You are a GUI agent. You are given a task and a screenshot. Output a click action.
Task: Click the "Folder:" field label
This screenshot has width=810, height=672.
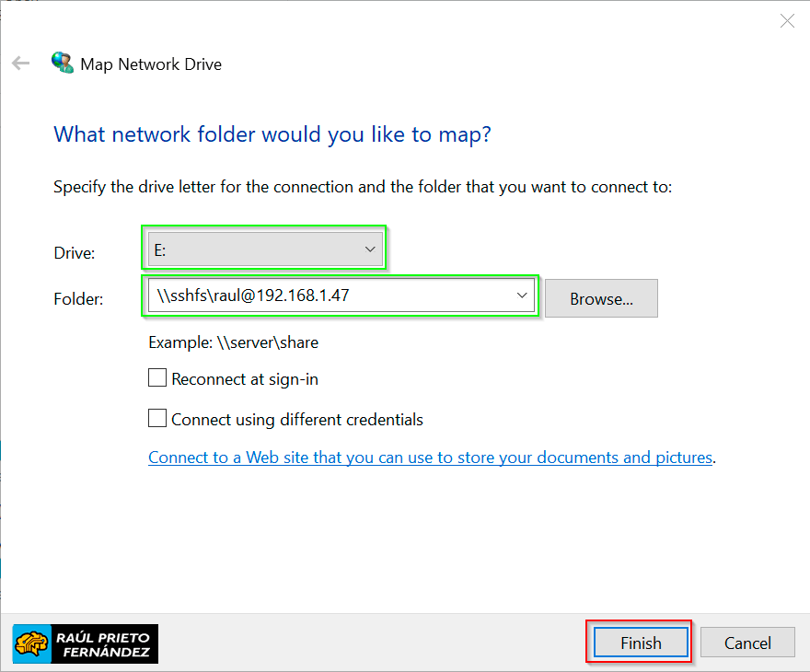(78, 299)
